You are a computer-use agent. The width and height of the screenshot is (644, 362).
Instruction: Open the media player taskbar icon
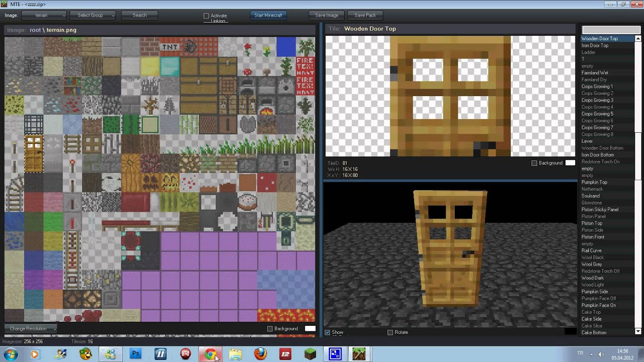[35, 354]
